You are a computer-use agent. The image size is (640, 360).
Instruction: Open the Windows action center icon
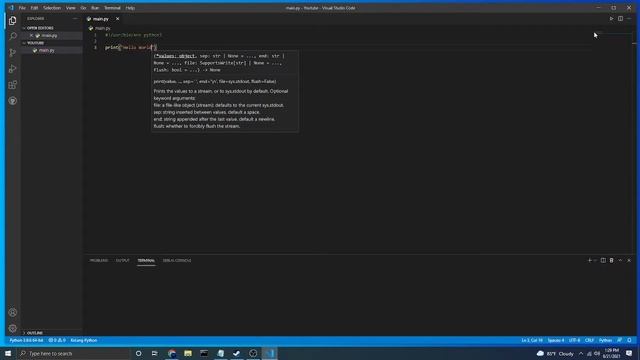[629, 353]
